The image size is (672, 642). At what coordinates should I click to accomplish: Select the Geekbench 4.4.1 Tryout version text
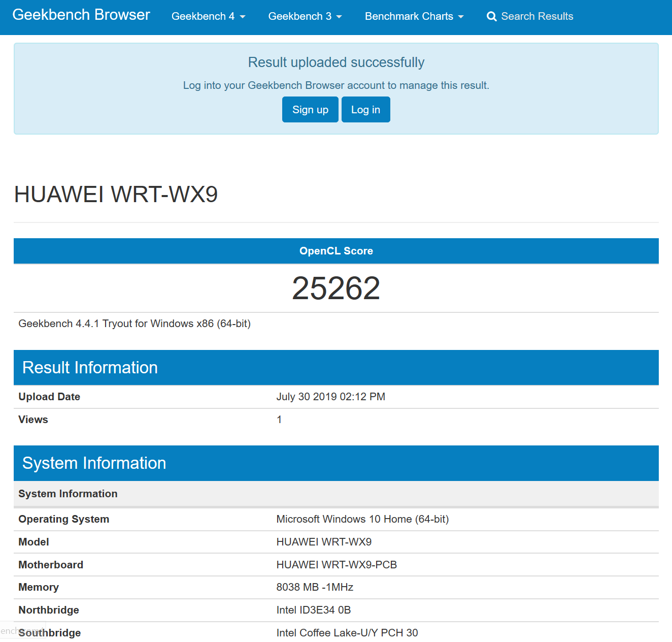[x=135, y=324]
